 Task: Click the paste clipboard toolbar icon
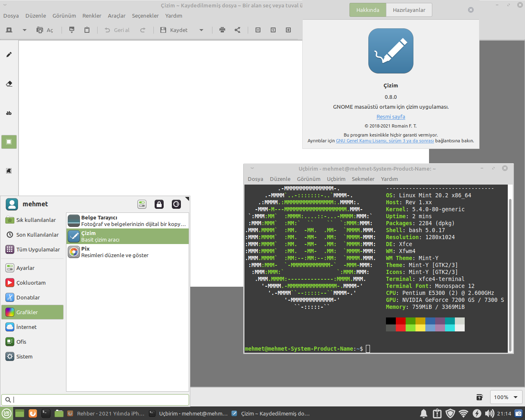[x=87, y=30]
